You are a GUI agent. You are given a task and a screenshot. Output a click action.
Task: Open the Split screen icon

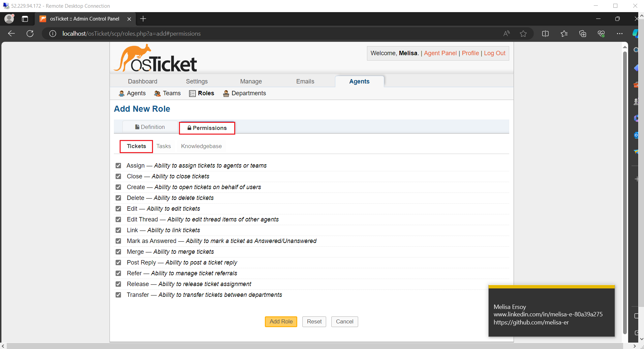pyautogui.click(x=545, y=33)
